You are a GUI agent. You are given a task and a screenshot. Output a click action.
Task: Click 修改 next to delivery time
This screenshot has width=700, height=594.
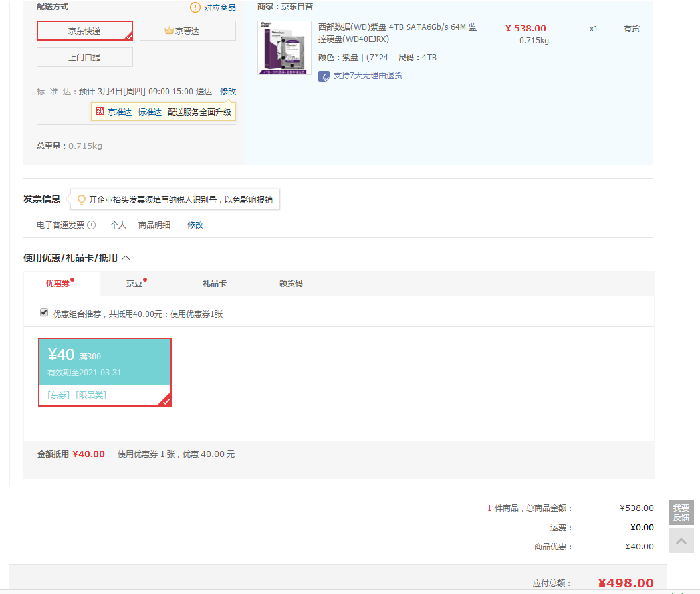[227, 92]
